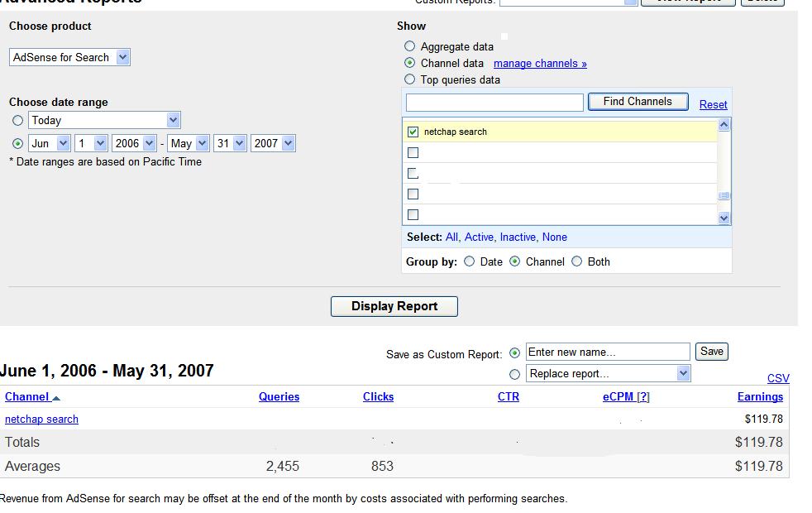812x513 pixels.
Task: Click the Display Report button
Action: tap(394, 306)
